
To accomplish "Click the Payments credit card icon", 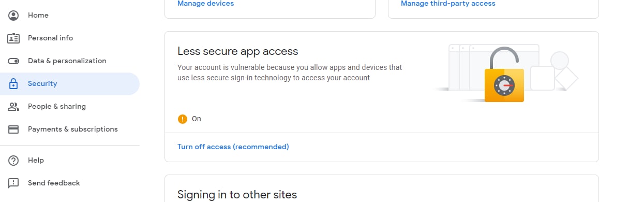I will 13,129.
